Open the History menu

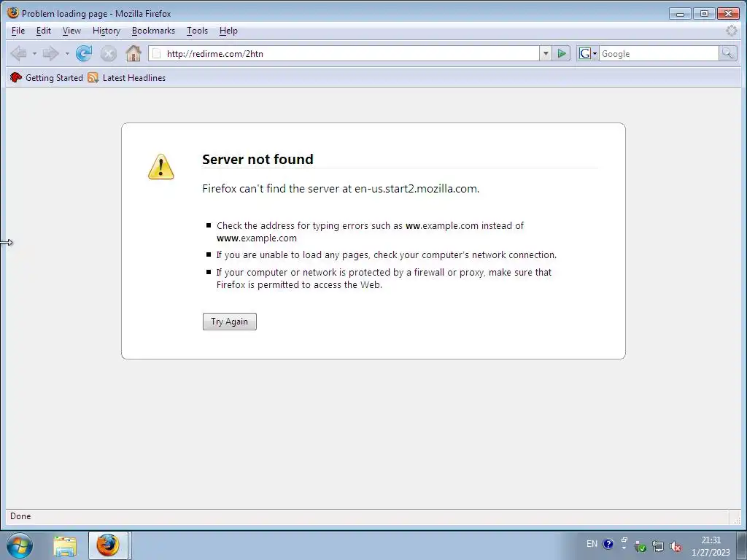(107, 31)
